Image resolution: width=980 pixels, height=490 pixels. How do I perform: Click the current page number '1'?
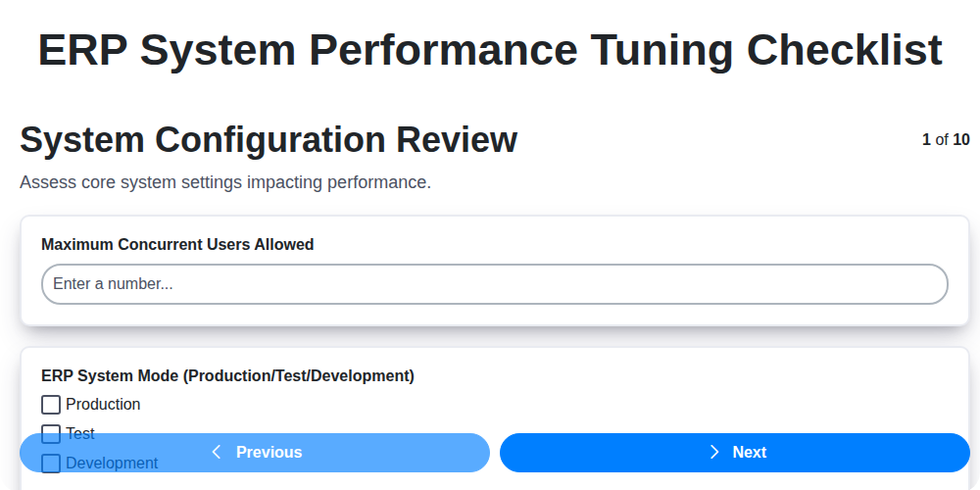pos(926,140)
